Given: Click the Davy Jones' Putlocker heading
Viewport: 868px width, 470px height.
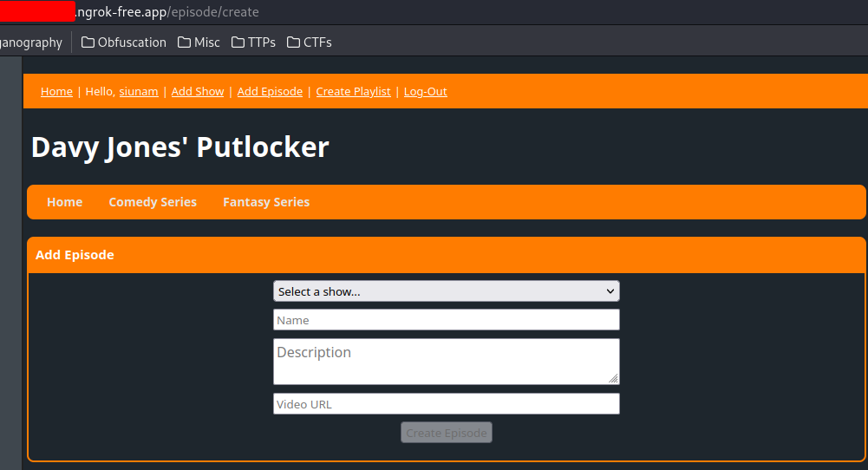Looking at the screenshot, I should click(x=179, y=147).
